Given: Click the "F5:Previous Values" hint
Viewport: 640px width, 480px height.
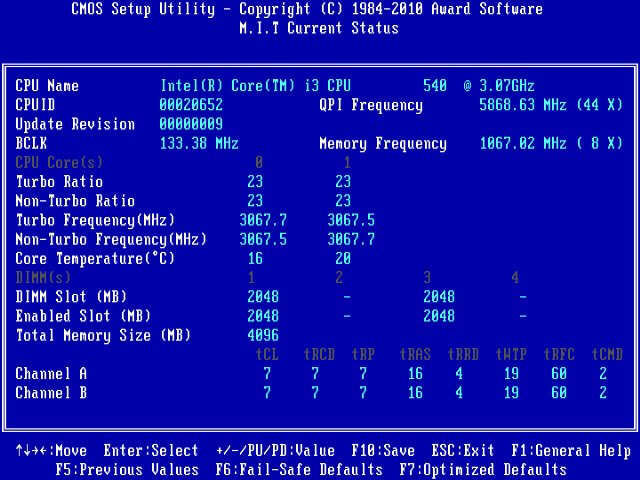Looking at the screenshot, I should point(127,470).
